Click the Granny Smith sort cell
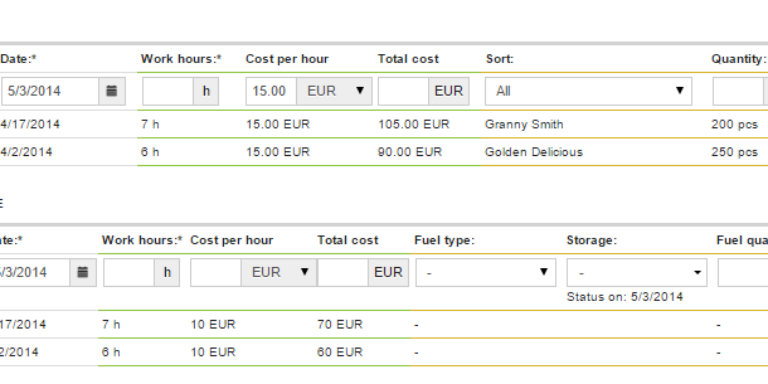Screen dimensions: 768x384 (x=524, y=124)
